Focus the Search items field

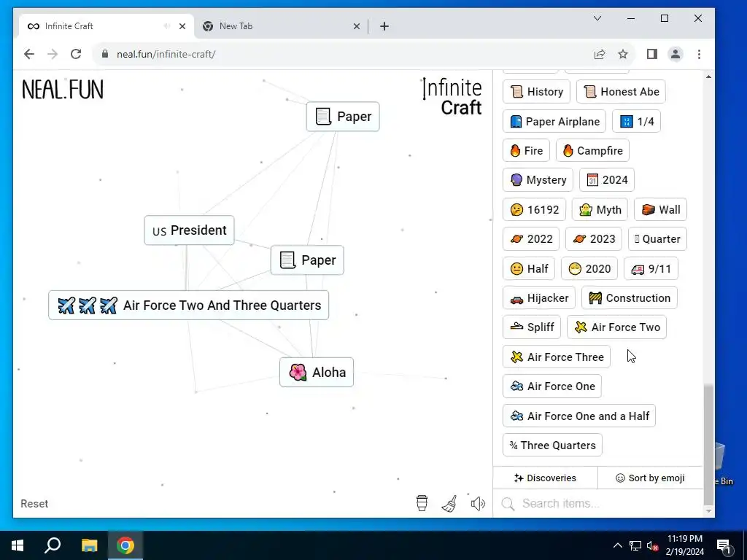(598, 503)
